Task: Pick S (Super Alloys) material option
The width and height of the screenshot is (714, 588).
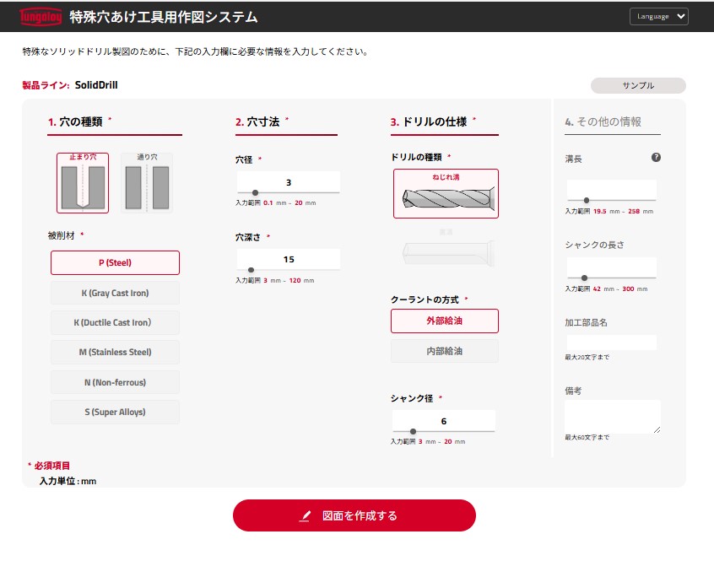Action: point(115,412)
